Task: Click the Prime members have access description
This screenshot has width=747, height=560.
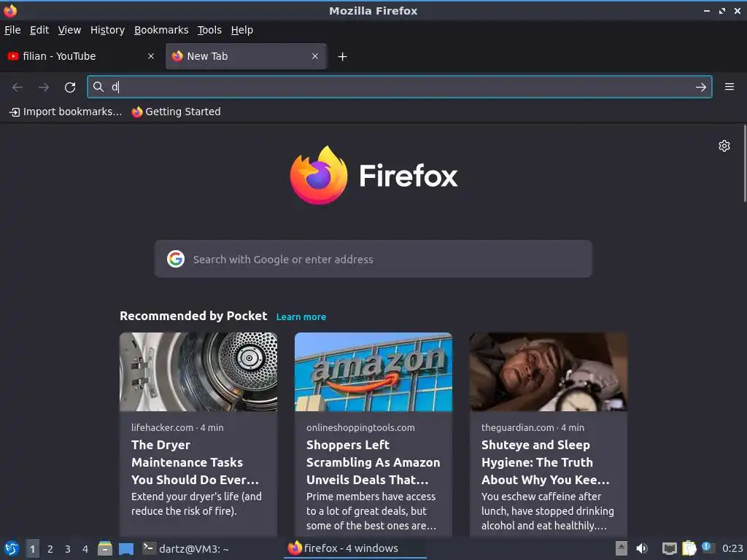Action: point(371,511)
